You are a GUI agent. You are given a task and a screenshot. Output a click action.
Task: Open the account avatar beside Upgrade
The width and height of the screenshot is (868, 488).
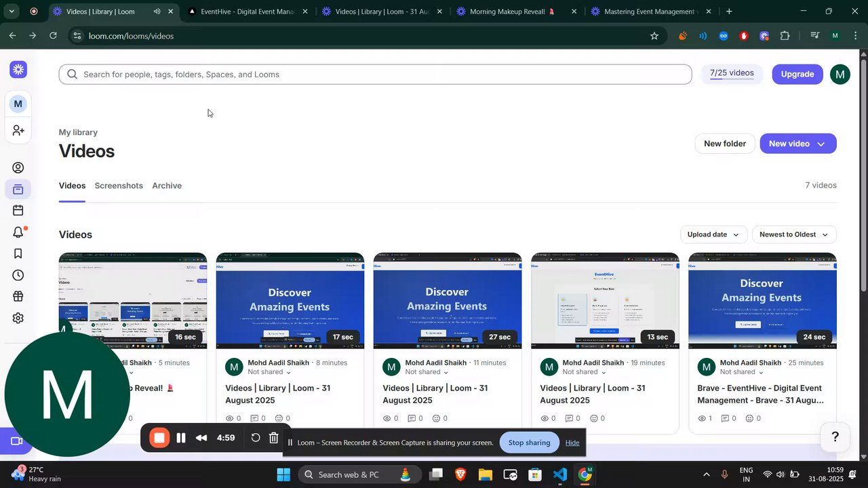pos(840,74)
